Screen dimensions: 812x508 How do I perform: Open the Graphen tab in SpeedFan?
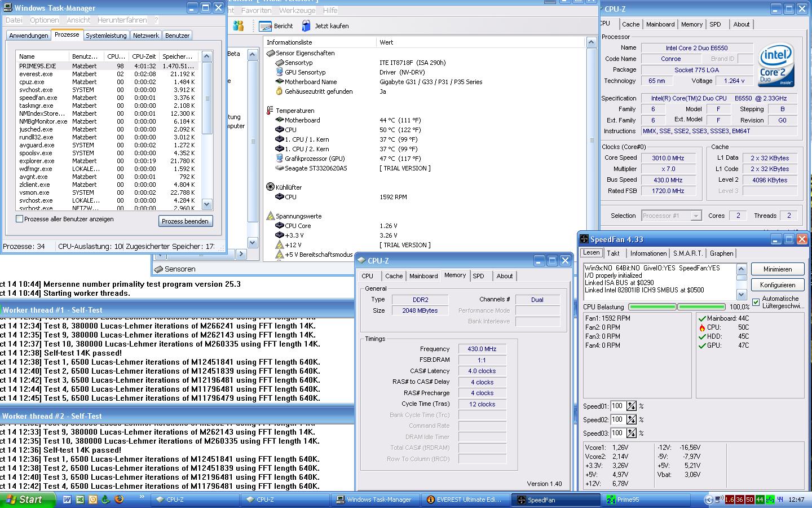[721, 253]
